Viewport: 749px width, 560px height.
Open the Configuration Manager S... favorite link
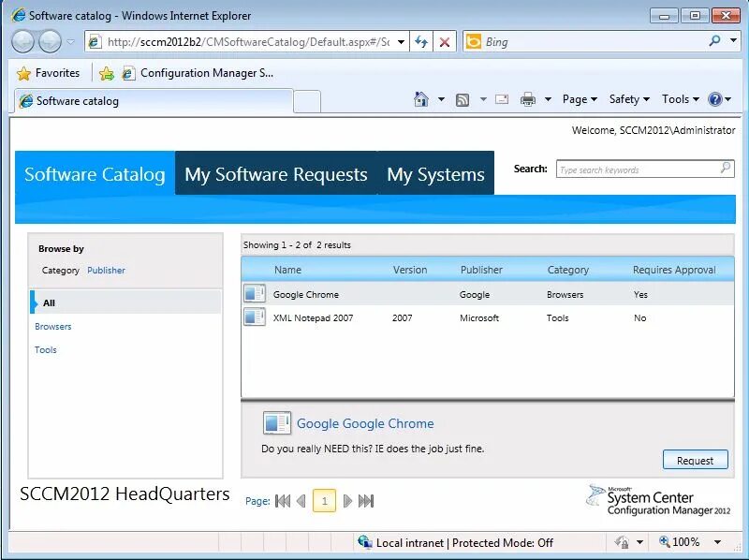tap(198, 73)
